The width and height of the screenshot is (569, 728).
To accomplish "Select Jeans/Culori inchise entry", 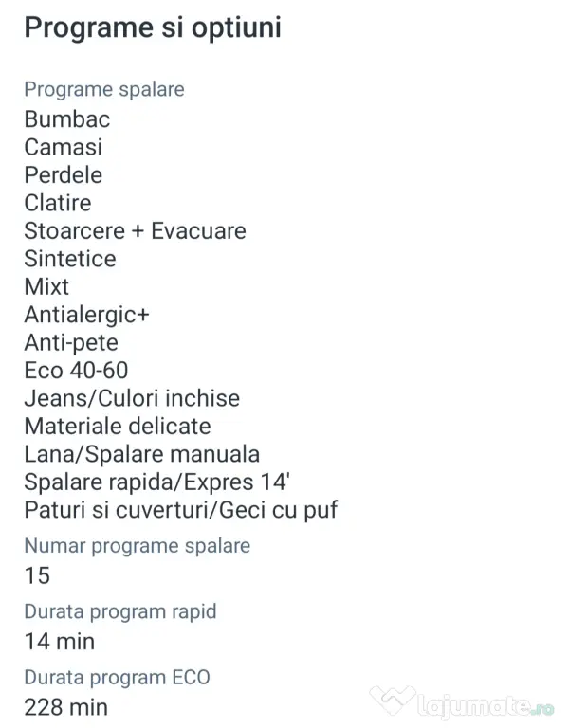I will [133, 398].
